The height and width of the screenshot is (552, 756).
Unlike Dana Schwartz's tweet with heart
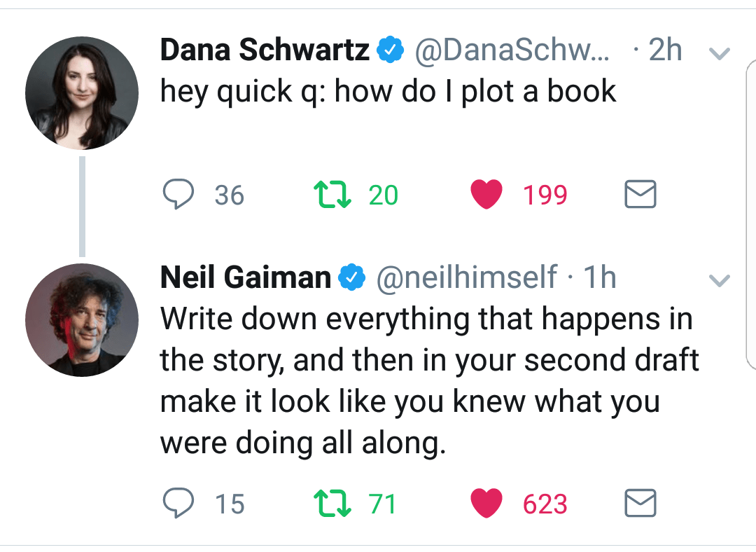486,194
